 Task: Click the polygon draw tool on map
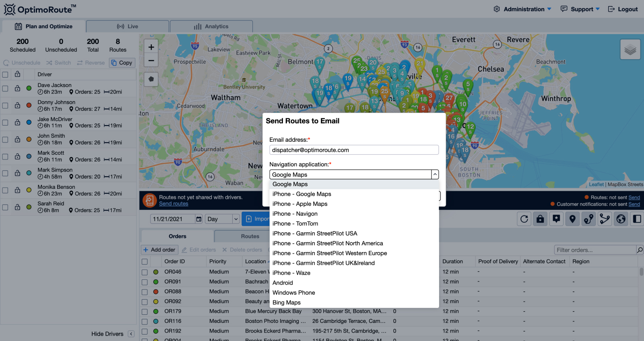tap(151, 79)
